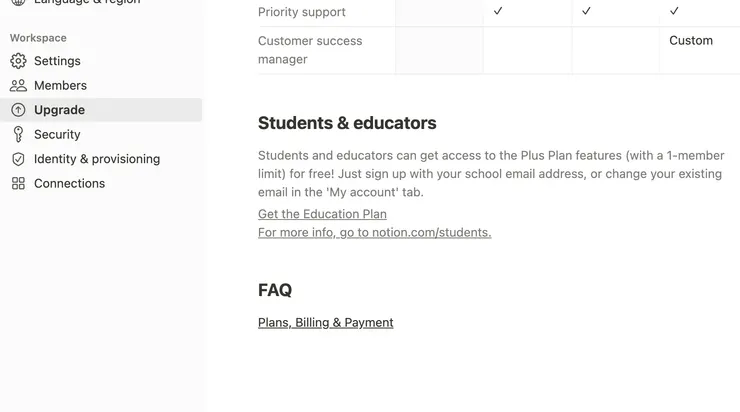Click the Security key icon

(x=18, y=135)
